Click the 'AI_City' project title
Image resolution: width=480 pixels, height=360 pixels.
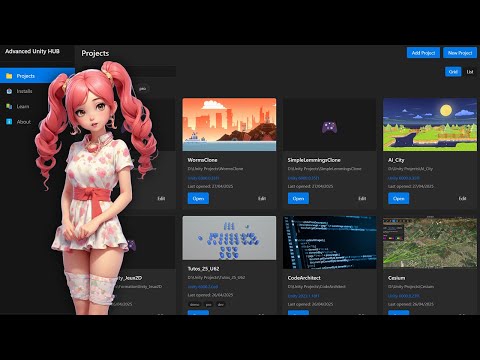click(x=396, y=160)
